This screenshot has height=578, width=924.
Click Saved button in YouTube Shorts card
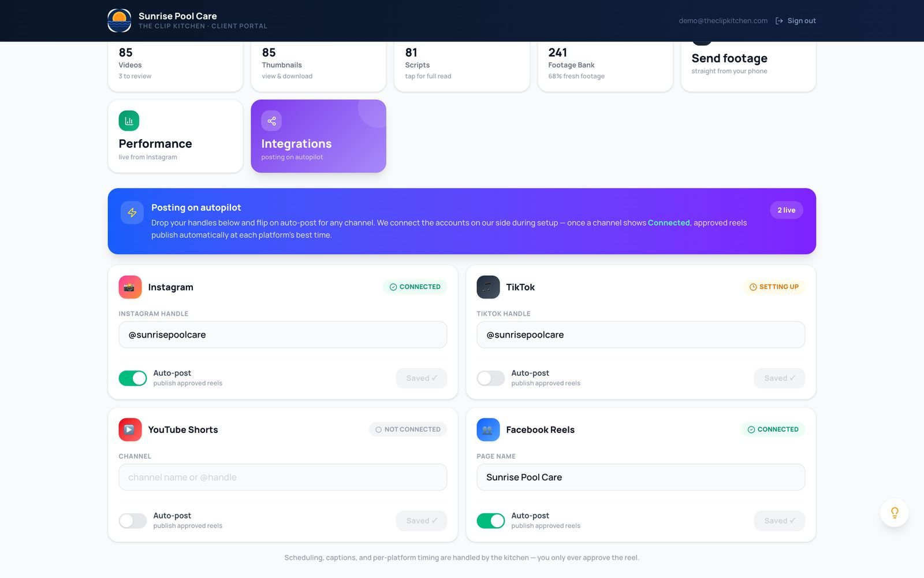pos(422,521)
